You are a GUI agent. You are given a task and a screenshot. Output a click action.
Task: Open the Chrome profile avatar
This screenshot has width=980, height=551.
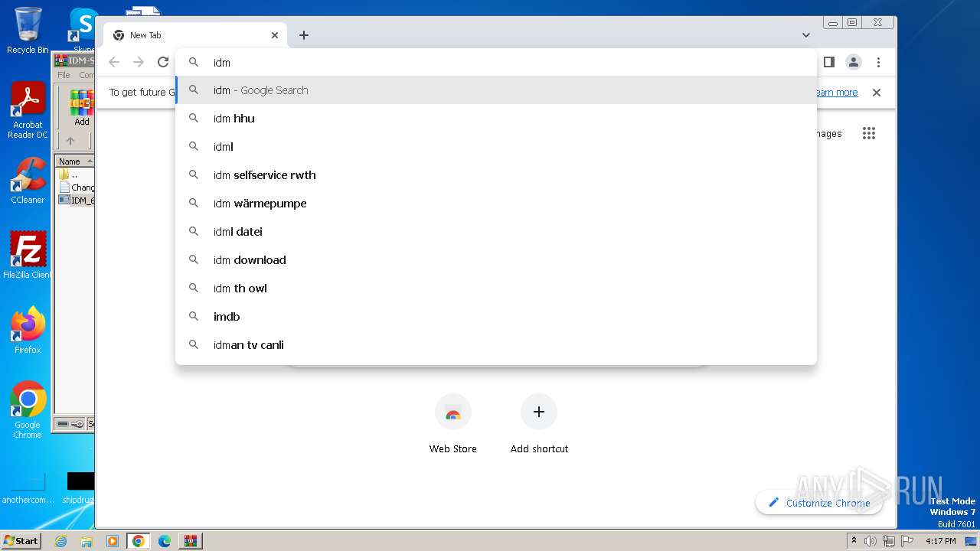[x=854, y=62]
